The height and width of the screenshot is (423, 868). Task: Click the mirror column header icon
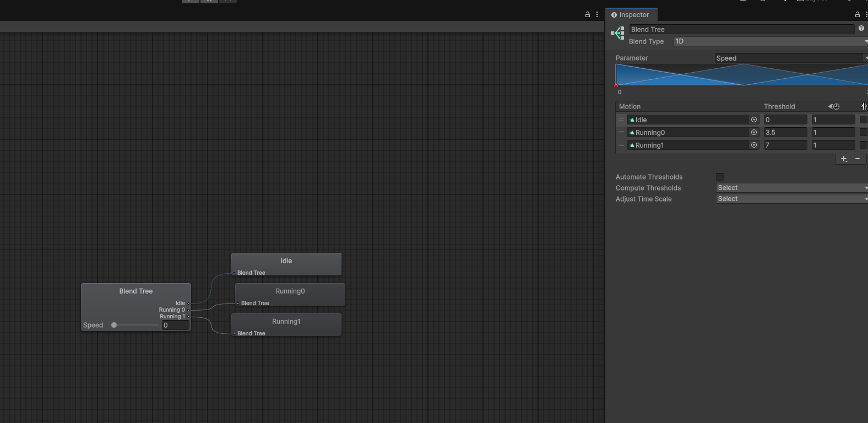click(x=864, y=106)
